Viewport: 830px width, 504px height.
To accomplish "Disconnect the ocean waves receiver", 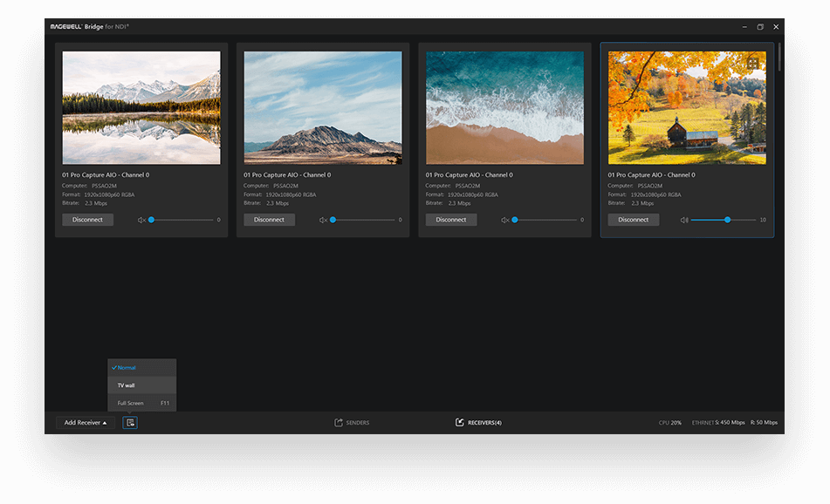I will [x=451, y=220].
